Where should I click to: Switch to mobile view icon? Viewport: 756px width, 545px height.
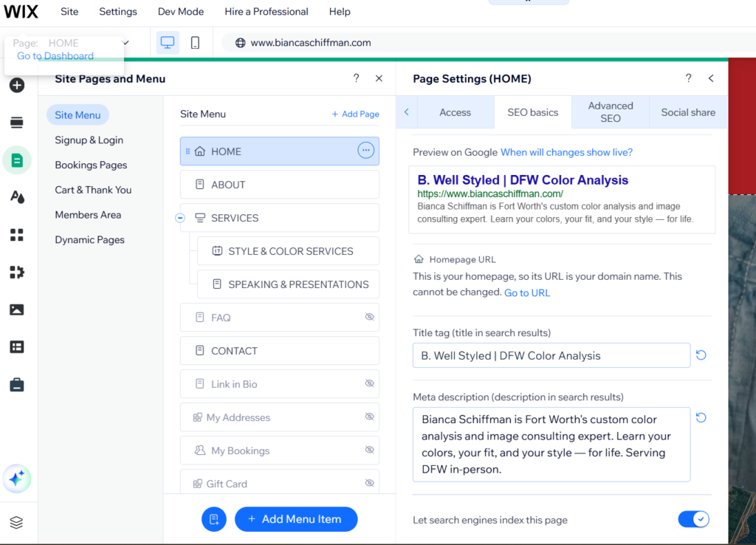point(195,43)
